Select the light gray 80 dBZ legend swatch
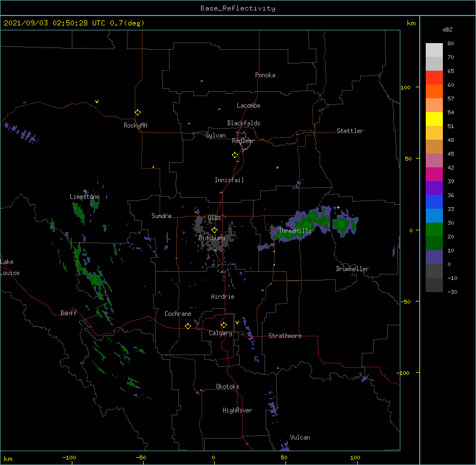The width and height of the screenshot is (476, 465). [434, 50]
